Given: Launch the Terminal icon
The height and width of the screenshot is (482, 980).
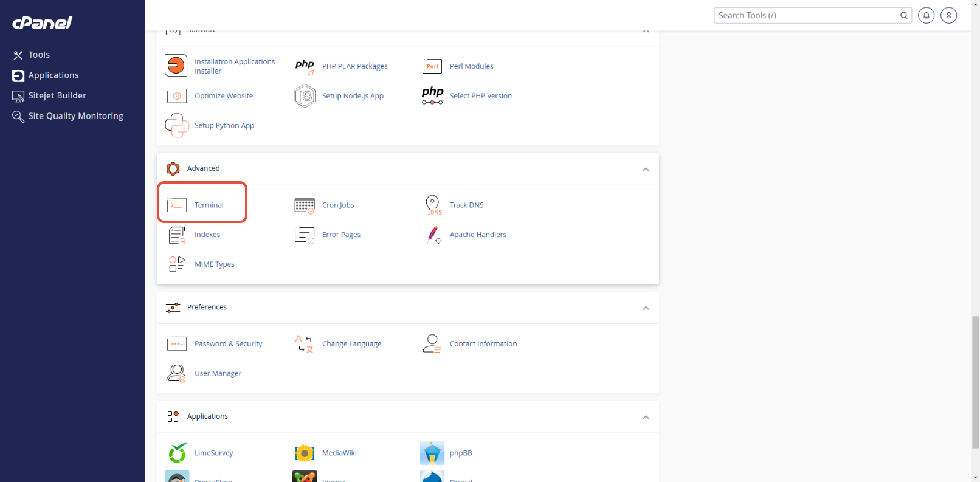Looking at the screenshot, I should point(177,205).
